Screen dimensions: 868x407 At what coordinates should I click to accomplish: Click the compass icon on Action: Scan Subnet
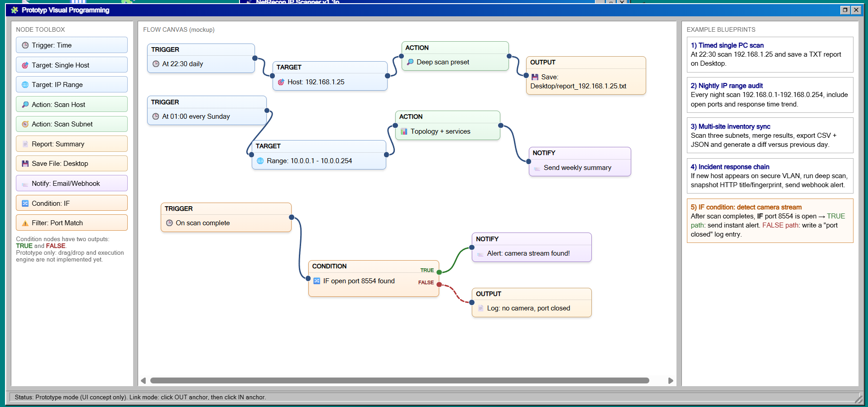pyautogui.click(x=25, y=124)
